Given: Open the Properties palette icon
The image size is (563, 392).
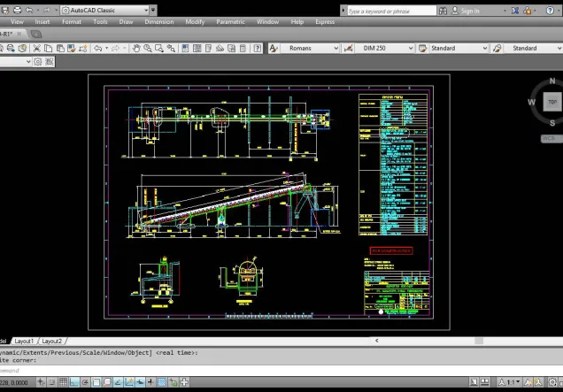Looking at the screenshot, I should tap(185, 48).
